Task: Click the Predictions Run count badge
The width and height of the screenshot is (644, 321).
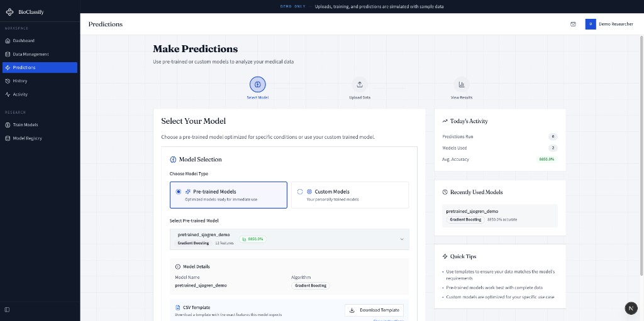Action: (x=553, y=137)
